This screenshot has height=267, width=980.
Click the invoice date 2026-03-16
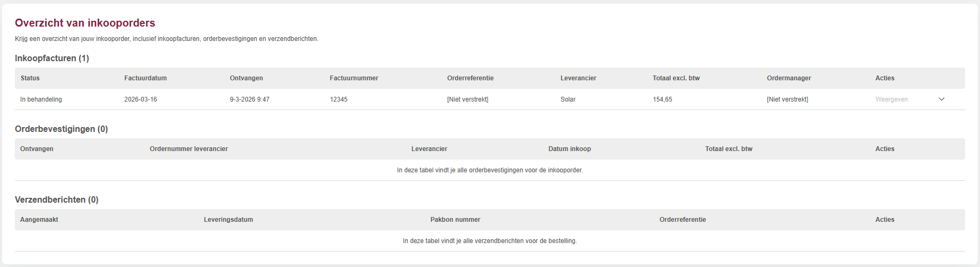tap(141, 99)
